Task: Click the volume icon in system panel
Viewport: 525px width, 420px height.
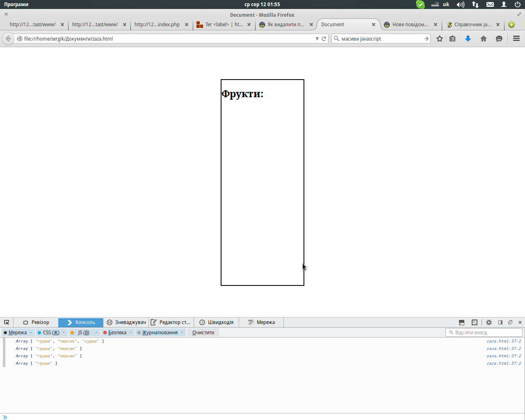Action: tap(461, 5)
